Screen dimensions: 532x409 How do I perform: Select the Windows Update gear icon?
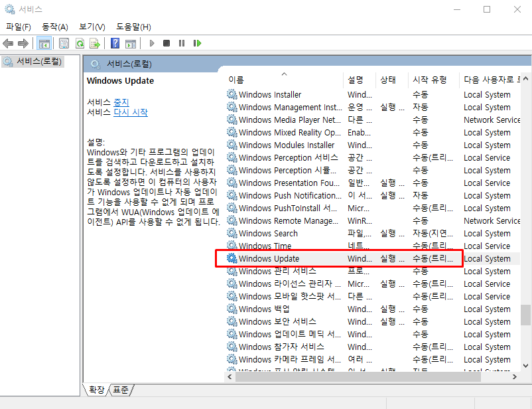point(232,258)
